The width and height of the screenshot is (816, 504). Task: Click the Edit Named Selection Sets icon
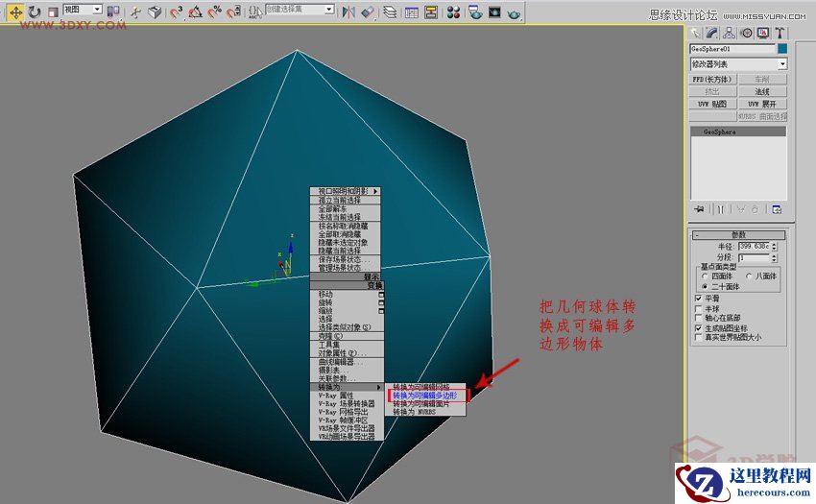coord(255,12)
